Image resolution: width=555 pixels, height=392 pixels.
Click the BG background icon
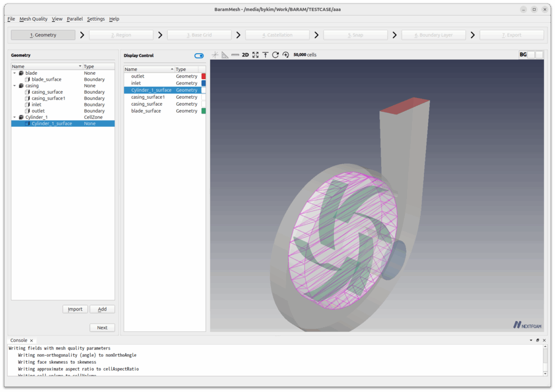(523, 55)
